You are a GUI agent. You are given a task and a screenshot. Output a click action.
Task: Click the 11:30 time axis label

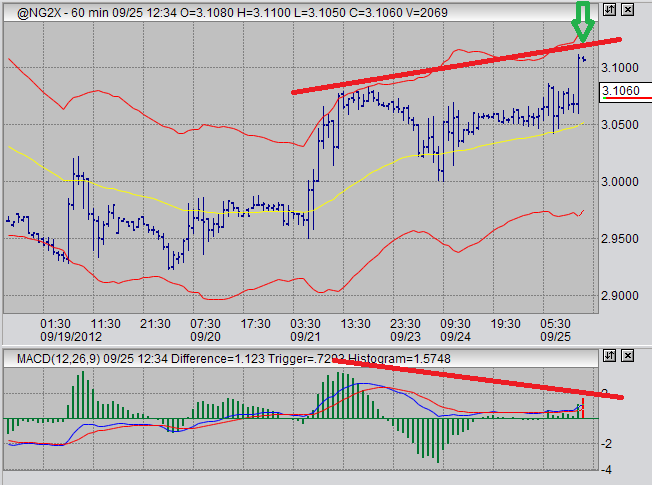click(x=106, y=324)
